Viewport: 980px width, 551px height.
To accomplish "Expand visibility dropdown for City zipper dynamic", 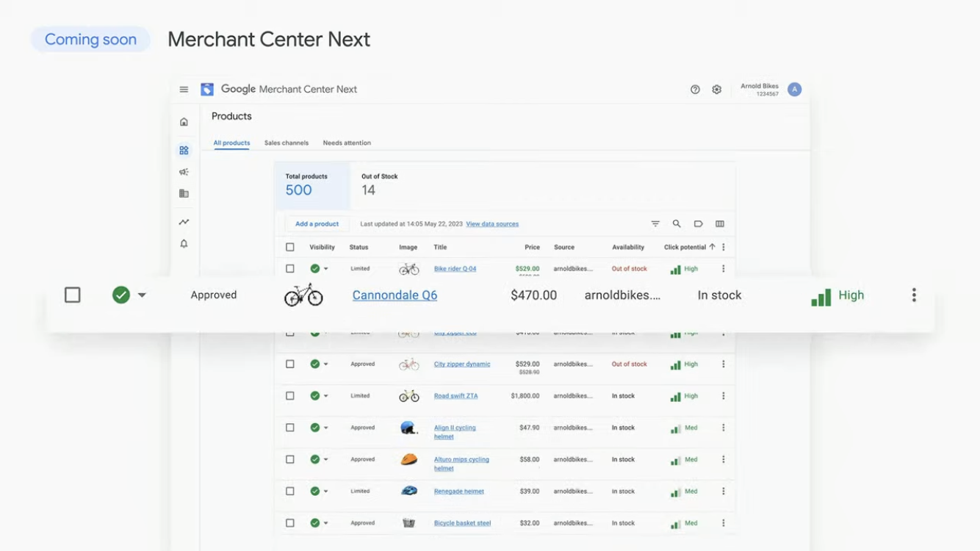I will [326, 364].
